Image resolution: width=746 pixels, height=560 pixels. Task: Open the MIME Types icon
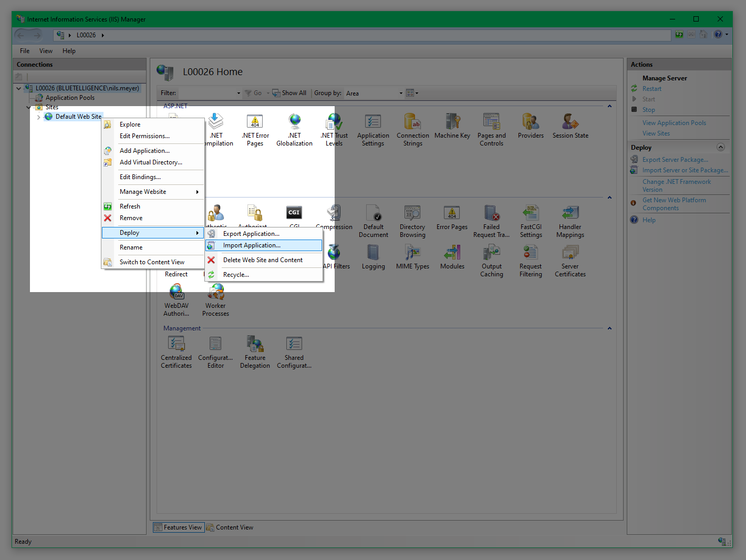tap(412, 257)
